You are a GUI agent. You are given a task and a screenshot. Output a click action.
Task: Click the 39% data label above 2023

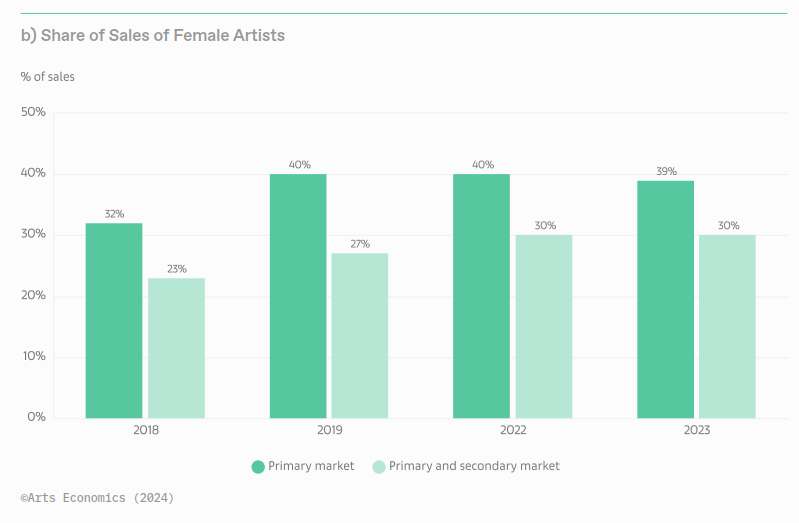point(666,171)
